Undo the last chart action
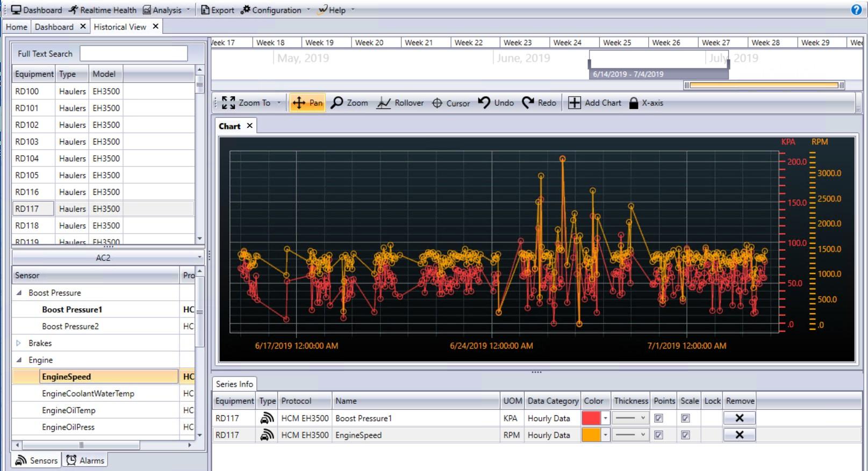This screenshot has height=471, width=868. (x=496, y=103)
